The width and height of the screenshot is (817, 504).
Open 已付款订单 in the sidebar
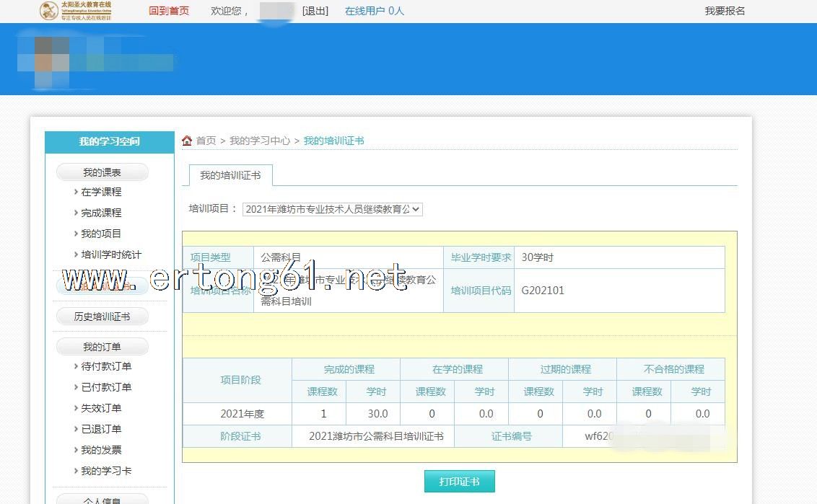click(x=106, y=387)
